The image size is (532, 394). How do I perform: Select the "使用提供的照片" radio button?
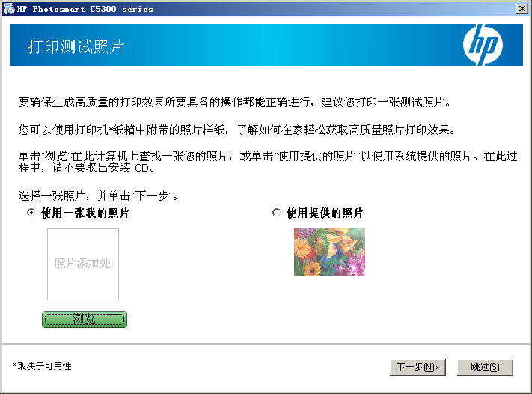pos(277,213)
